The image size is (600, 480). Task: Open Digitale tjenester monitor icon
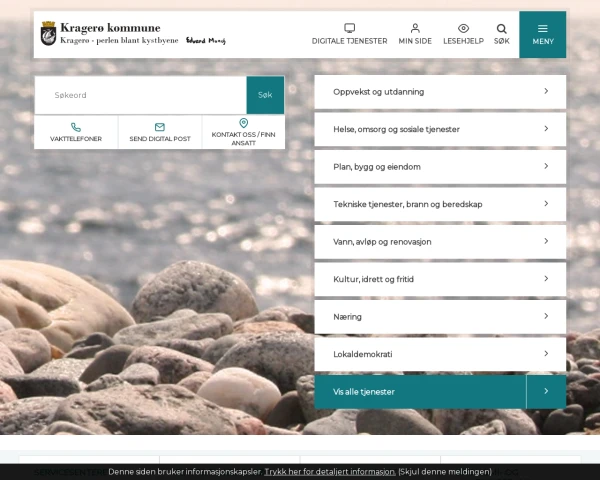click(x=349, y=28)
